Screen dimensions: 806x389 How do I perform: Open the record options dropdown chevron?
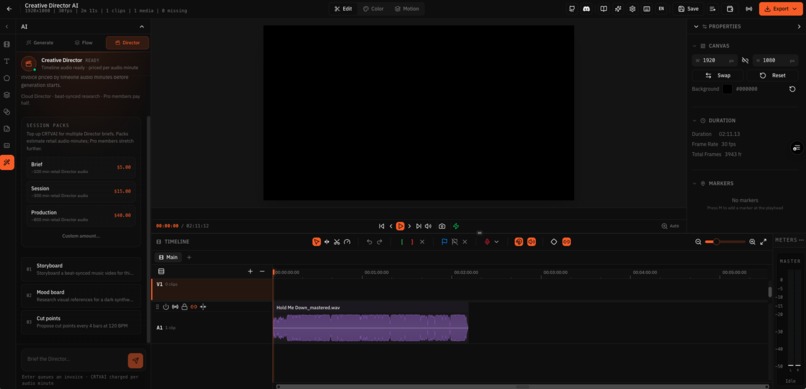(496, 242)
